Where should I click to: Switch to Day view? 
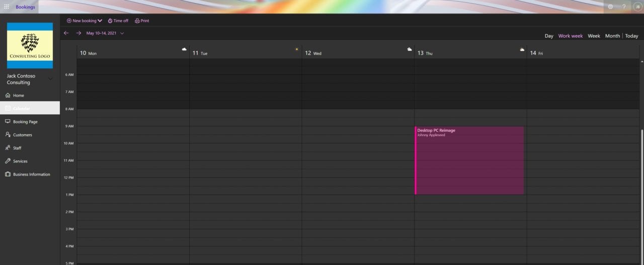click(549, 36)
